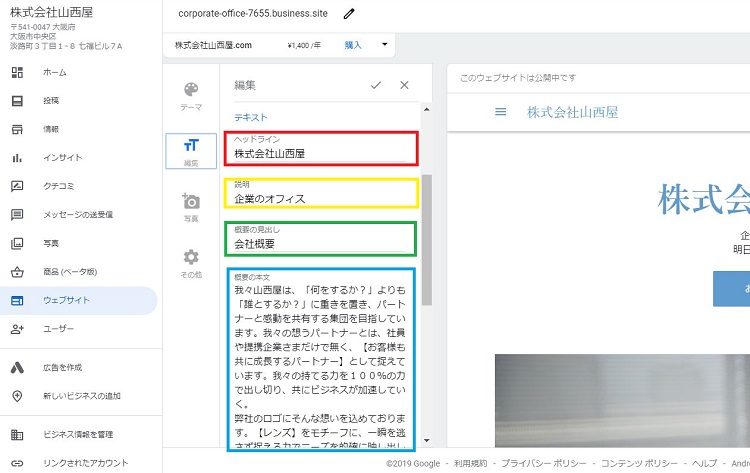Viewport: 750px width, 473px height.
Task: Expand the domain purchase dropdown arrow
Action: coord(385,44)
